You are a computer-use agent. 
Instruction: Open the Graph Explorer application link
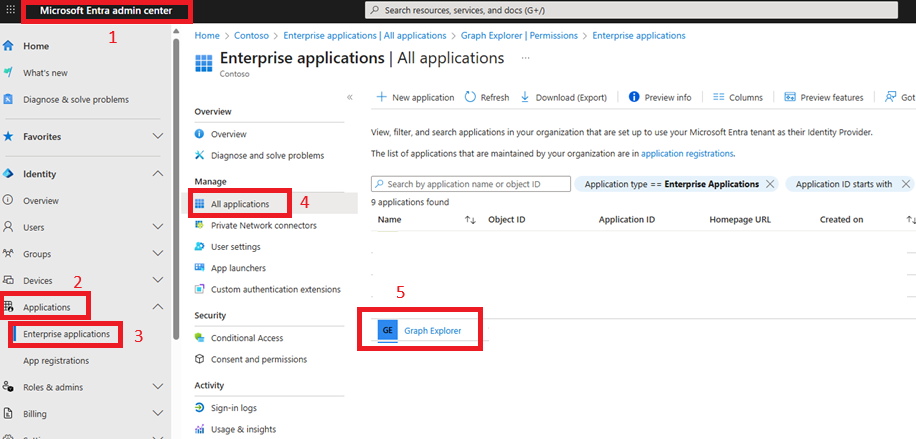432,330
